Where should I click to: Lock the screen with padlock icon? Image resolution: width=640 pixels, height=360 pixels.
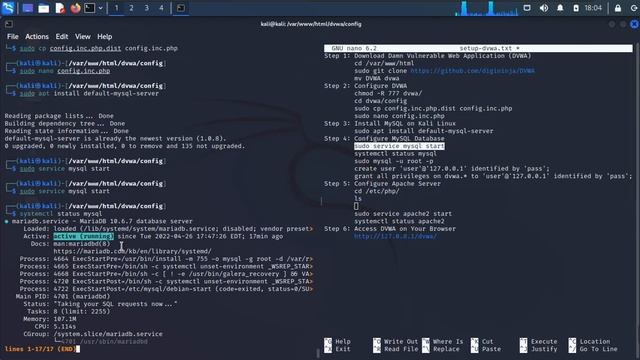[x=618, y=8]
